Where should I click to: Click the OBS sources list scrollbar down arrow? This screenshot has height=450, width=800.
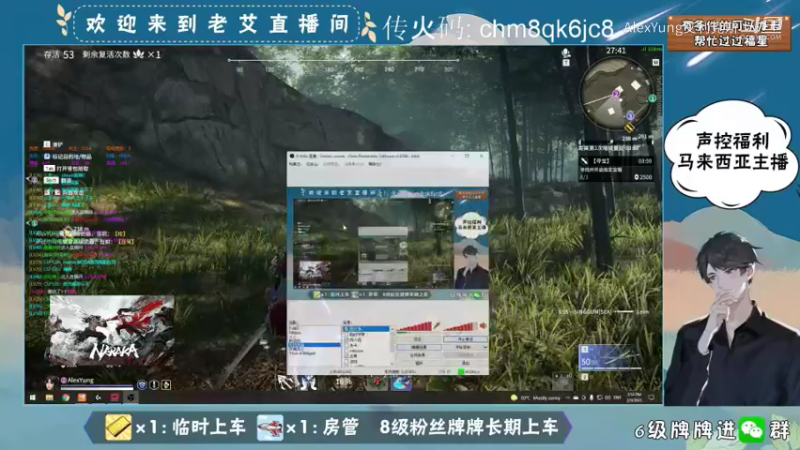tap(392, 364)
